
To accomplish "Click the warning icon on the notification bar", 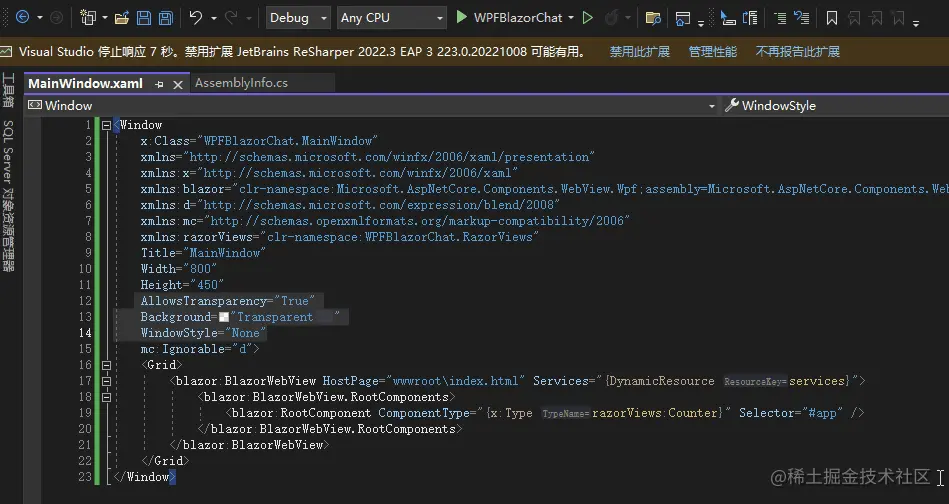I will tap(6, 51).
